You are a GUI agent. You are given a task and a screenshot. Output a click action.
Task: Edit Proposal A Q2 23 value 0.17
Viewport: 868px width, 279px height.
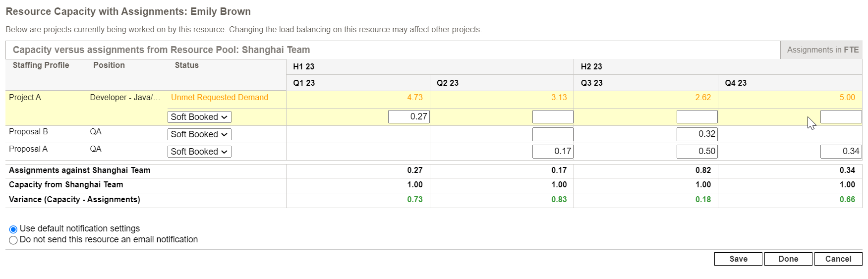tap(552, 151)
